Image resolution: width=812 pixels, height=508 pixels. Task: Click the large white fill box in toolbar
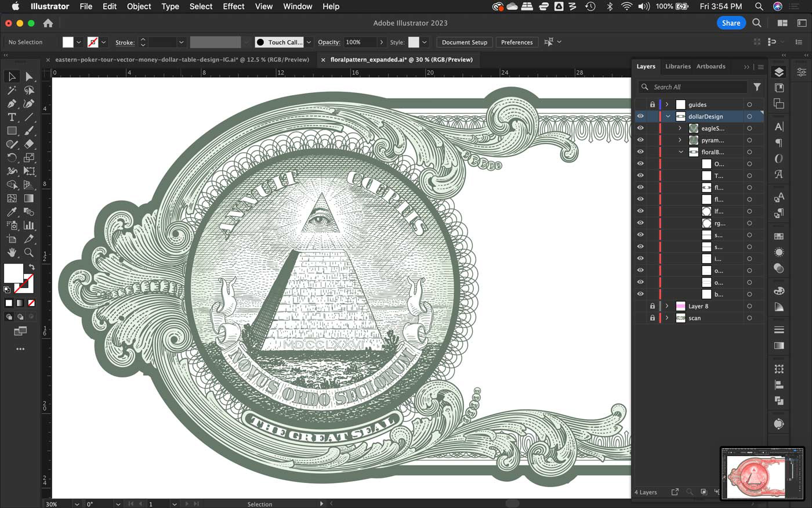coord(13,272)
